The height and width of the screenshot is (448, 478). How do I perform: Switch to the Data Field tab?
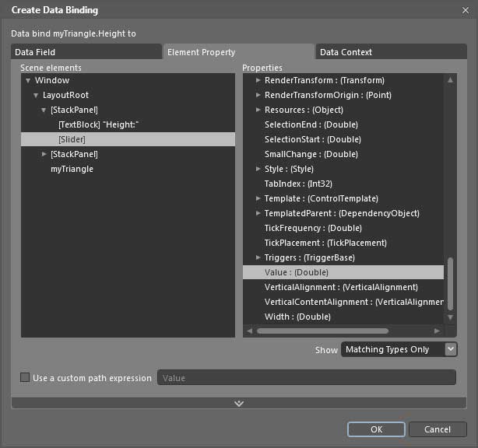86,52
